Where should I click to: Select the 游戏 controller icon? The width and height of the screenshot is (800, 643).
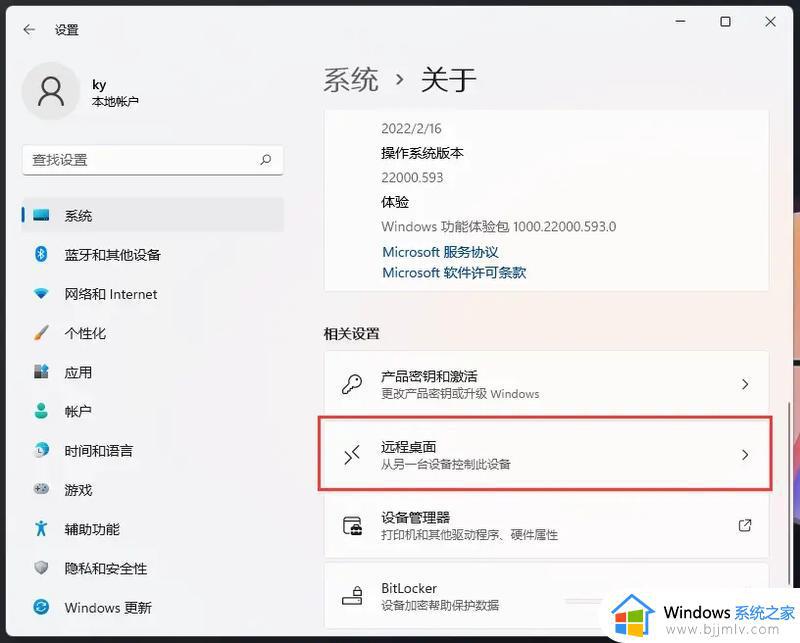click(41, 489)
